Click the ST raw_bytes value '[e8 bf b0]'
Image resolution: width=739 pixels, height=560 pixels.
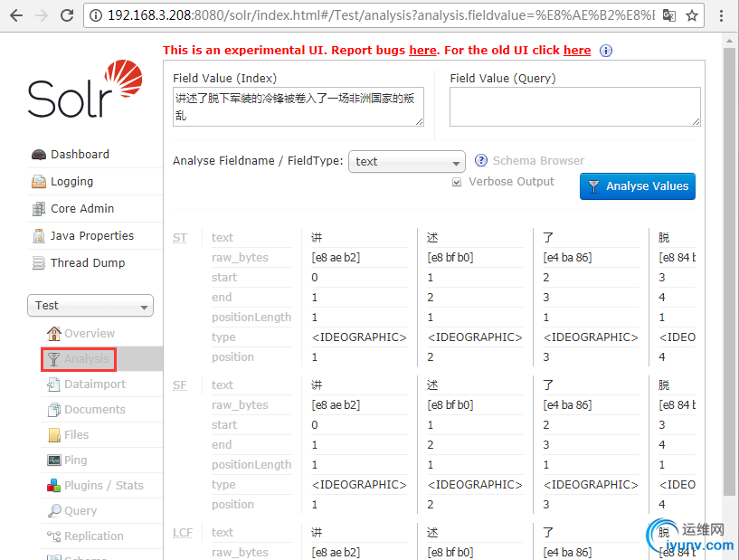click(x=450, y=258)
